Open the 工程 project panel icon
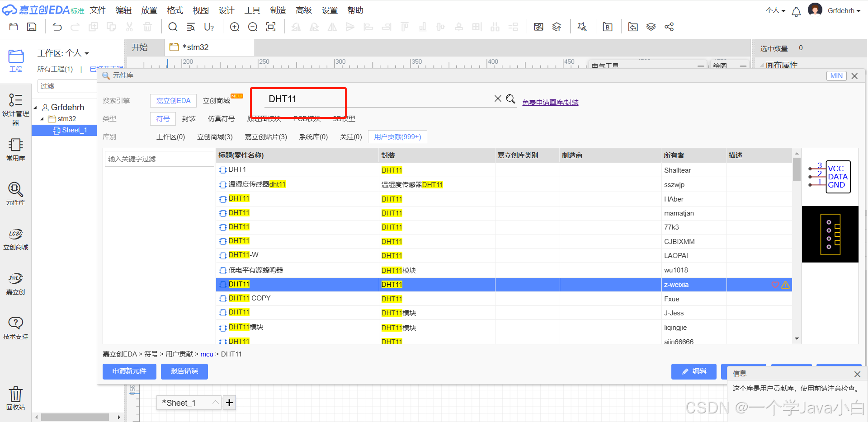The width and height of the screenshot is (868, 422). pyautogui.click(x=16, y=61)
